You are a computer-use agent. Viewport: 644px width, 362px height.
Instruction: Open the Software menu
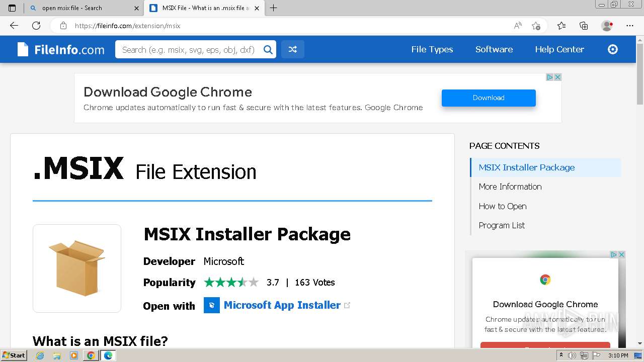(494, 49)
